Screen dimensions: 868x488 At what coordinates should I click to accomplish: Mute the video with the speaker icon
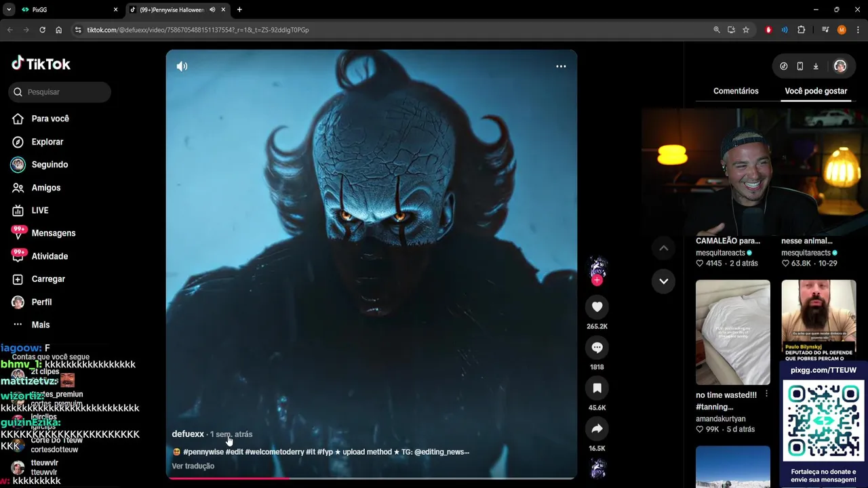[182, 66]
